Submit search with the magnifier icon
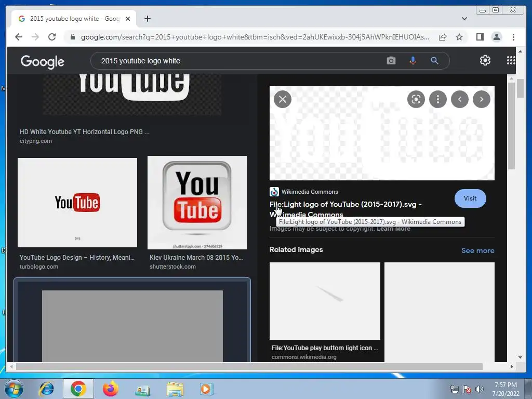Image resolution: width=532 pixels, height=399 pixels. coord(434,61)
